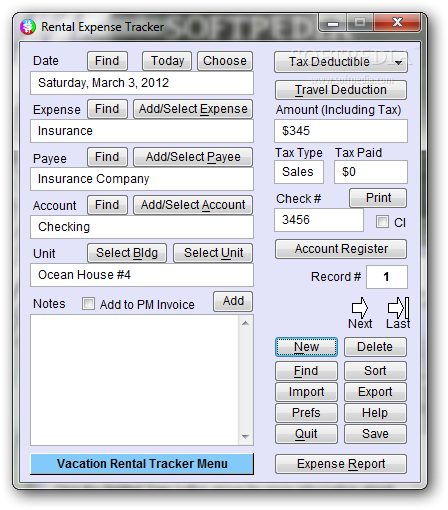Click the Expense field containing Insurance
The height and width of the screenshot is (510, 448).
(x=142, y=131)
